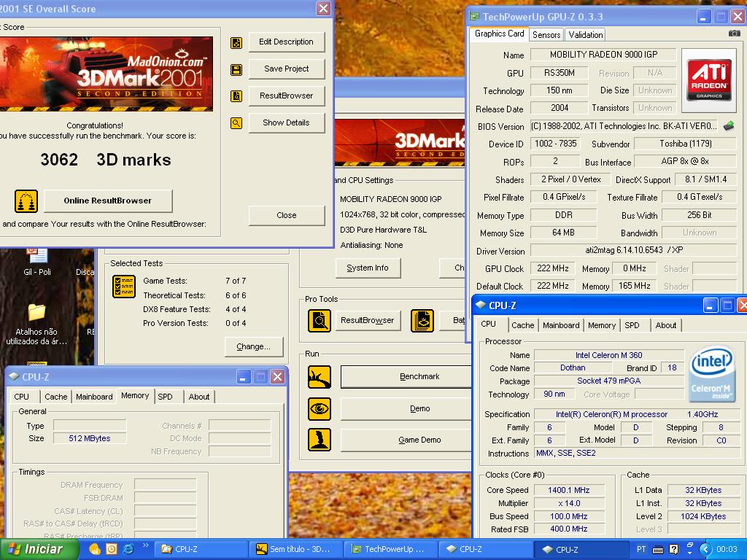Click the Benchmark run icon
This screenshot has height=560, width=747.
click(x=320, y=377)
